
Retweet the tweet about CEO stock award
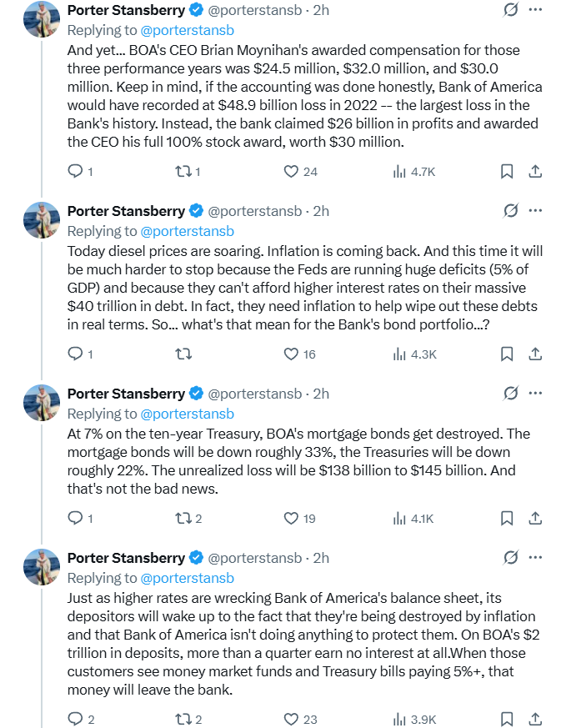188,172
